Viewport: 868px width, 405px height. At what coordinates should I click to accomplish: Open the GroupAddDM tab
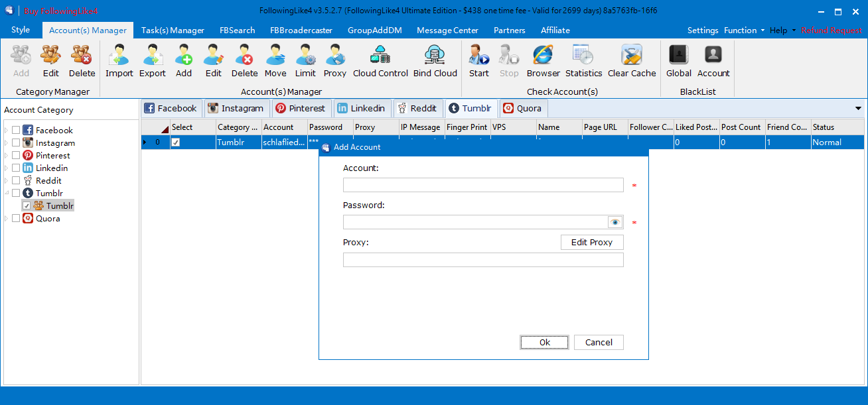pos(374,30)
